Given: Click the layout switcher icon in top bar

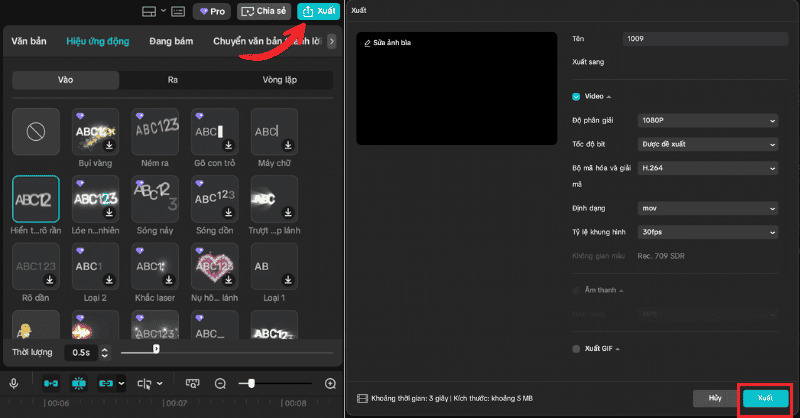Looking at the screenshot, I should click(x=149, y=12).
